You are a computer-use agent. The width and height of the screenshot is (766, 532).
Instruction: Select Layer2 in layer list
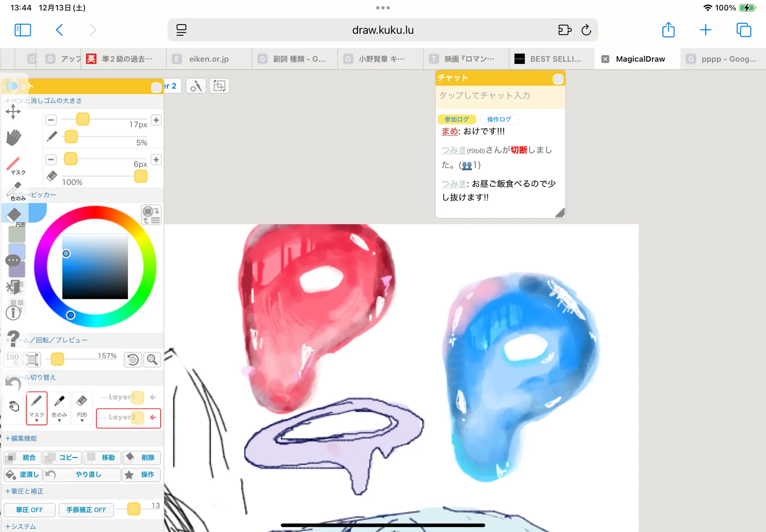click(x=128, y=418)
